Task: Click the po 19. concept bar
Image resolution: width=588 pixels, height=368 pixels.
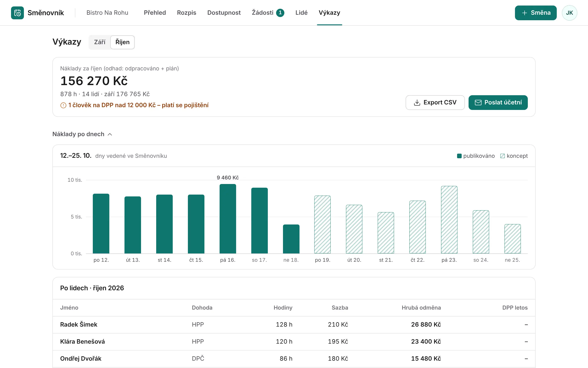Action: (322, 224)
